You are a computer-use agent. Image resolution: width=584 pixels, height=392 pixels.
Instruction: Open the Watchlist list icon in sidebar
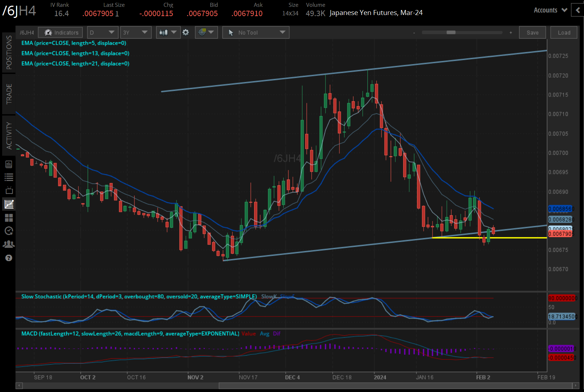point(9,177)
